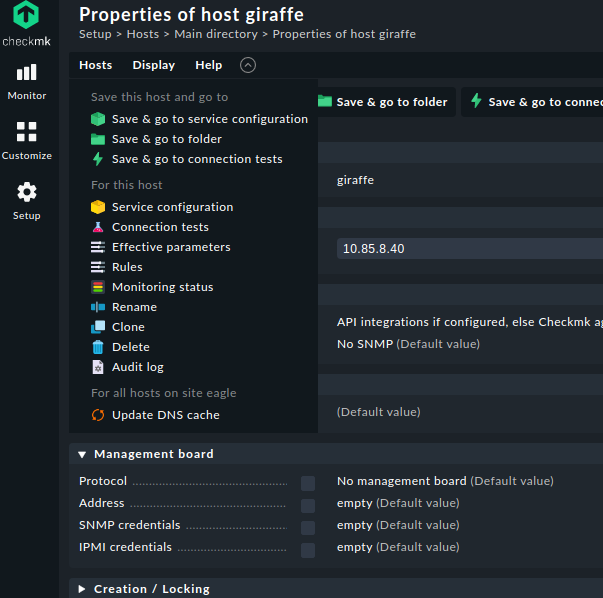The image size is (603, 598).
Task: Click the Service configuration cube icon
Action: [98, 207]
